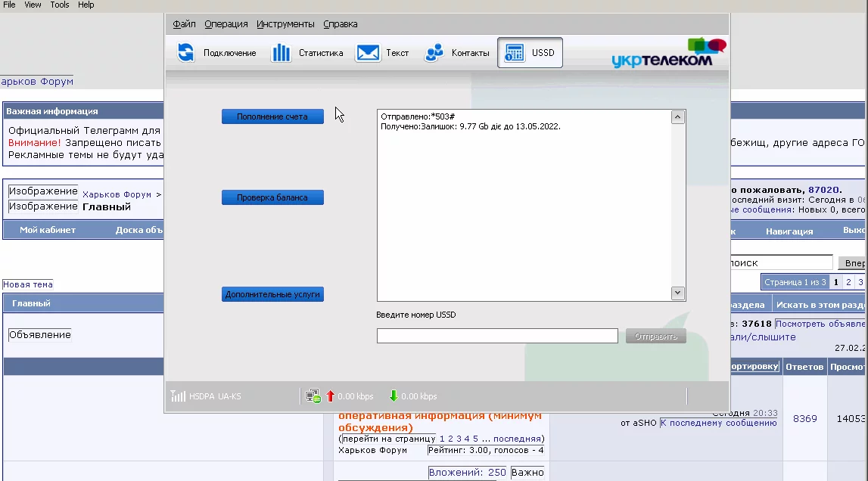Open the background window View menu

[x=33, y=5]
